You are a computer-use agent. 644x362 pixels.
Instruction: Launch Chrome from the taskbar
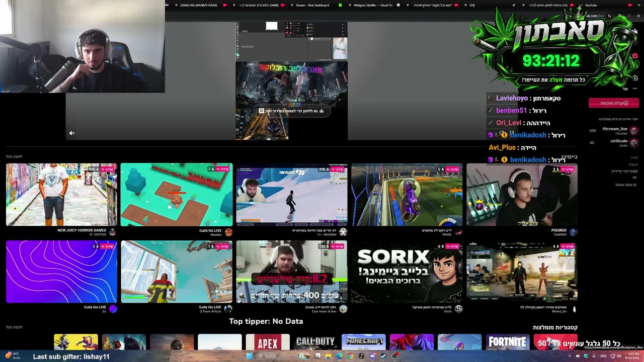click(x=350, y=356)
